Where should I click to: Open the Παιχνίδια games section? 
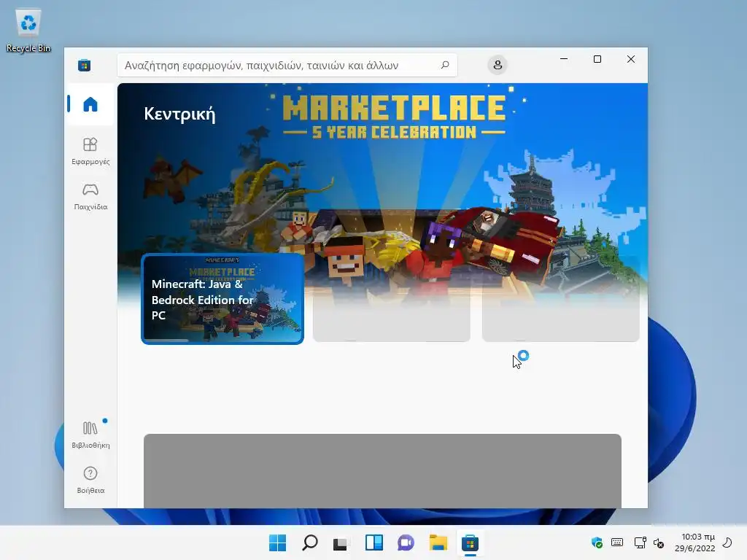tap(90, 196)
